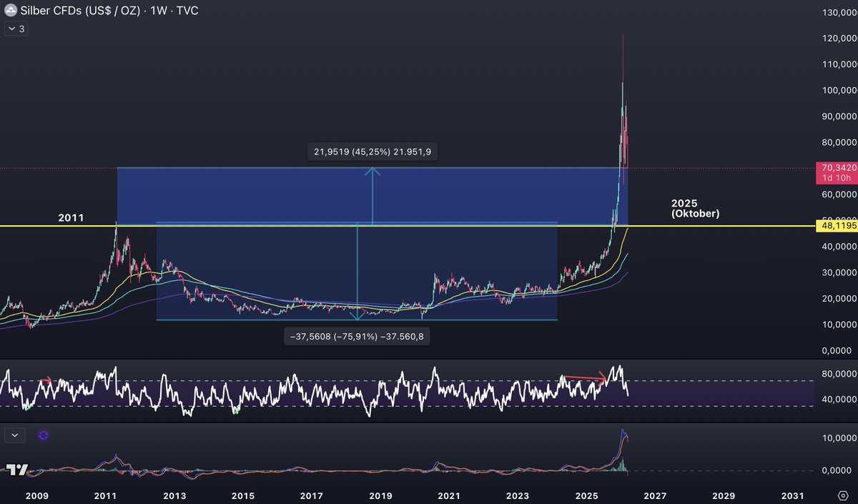This screenshot has width=858, height=504.
Task: Click the 2029 time axis label
Action: tap(724, 495)
